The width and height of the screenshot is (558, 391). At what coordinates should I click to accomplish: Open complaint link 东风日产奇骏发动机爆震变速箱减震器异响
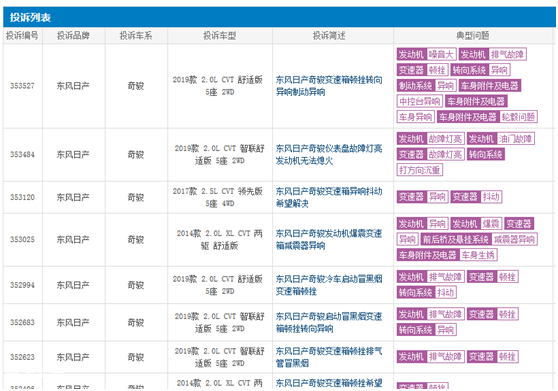coord(329,239)
